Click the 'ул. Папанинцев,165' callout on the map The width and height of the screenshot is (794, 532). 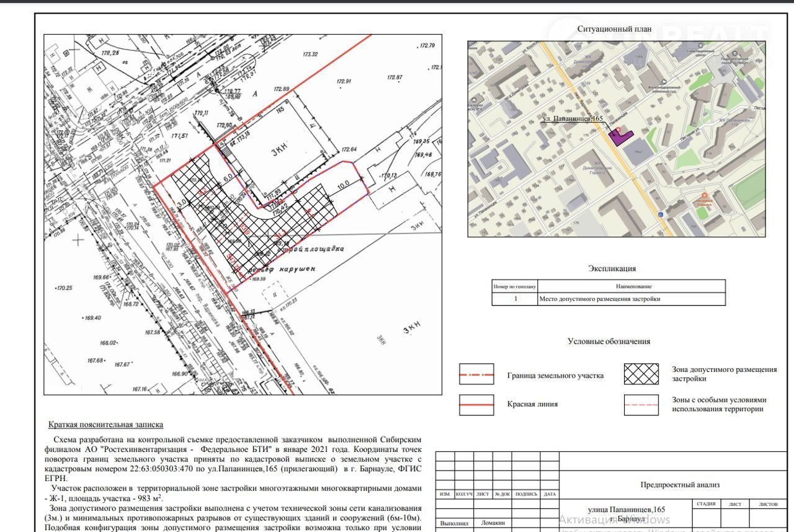tap(573, 118)
